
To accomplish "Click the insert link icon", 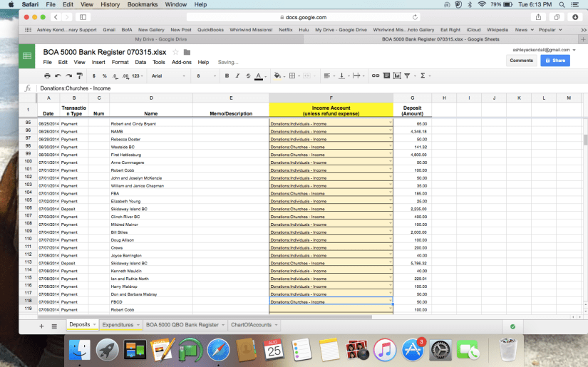I will point(376,76).
